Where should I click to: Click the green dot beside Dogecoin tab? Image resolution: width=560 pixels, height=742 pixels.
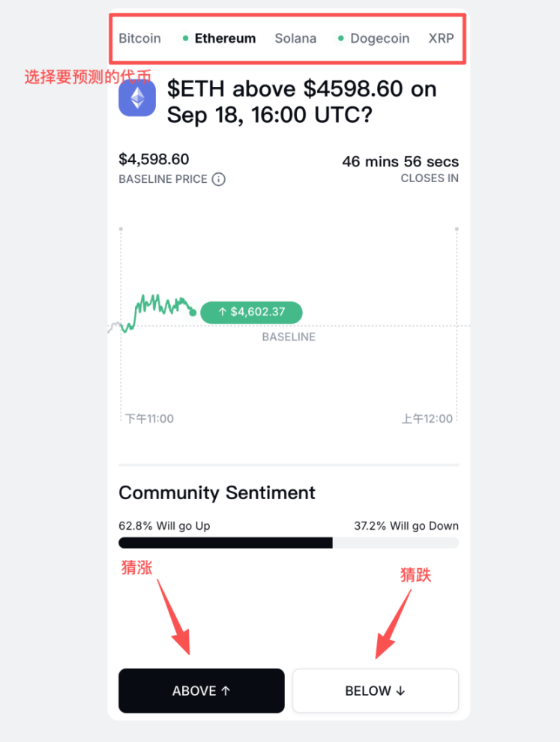(x=341, y=38)
